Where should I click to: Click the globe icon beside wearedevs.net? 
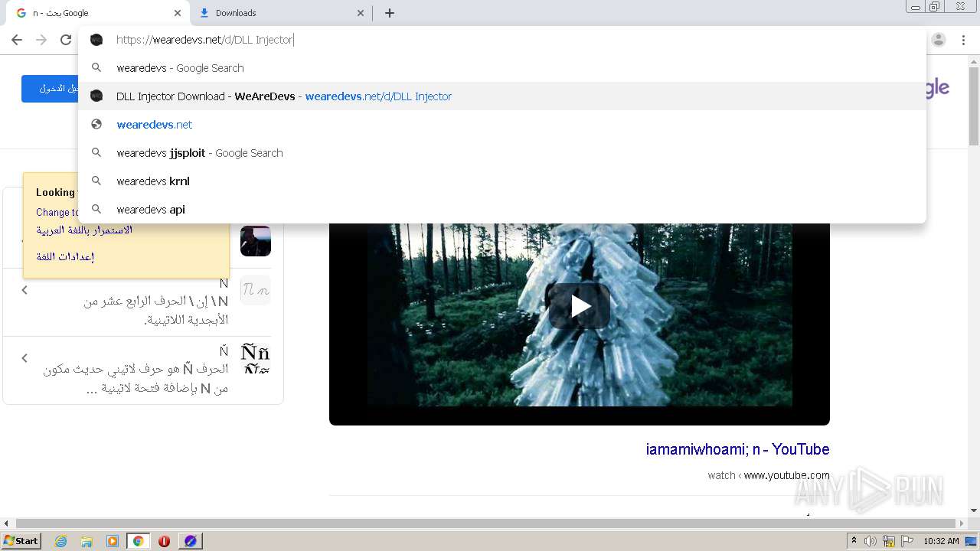click(96, 125)
